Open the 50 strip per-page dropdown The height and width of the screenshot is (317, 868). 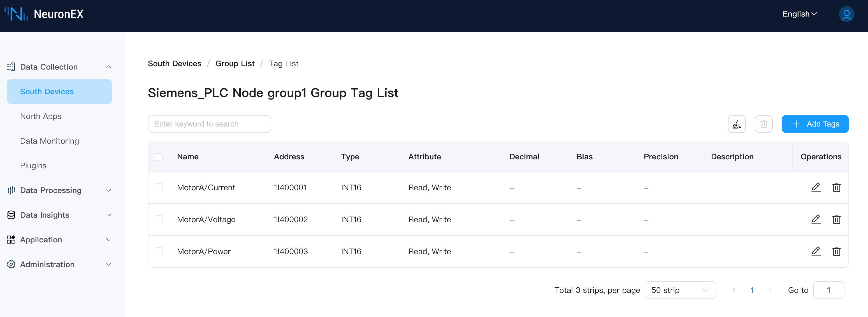[680, 290]
